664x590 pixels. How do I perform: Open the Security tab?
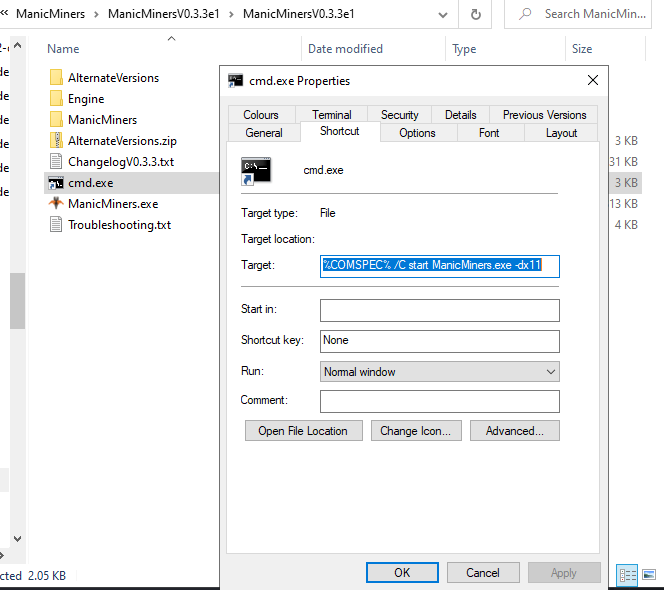(x=399, y=115)
